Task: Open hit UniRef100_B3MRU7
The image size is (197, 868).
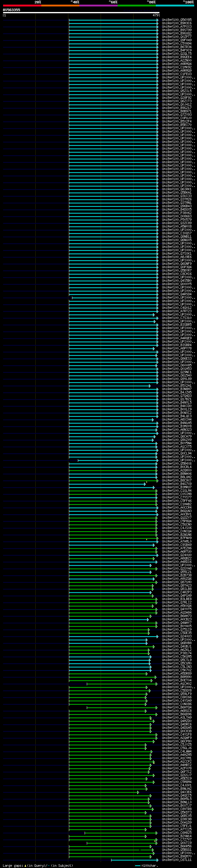Action: click(x=177, y=487)
